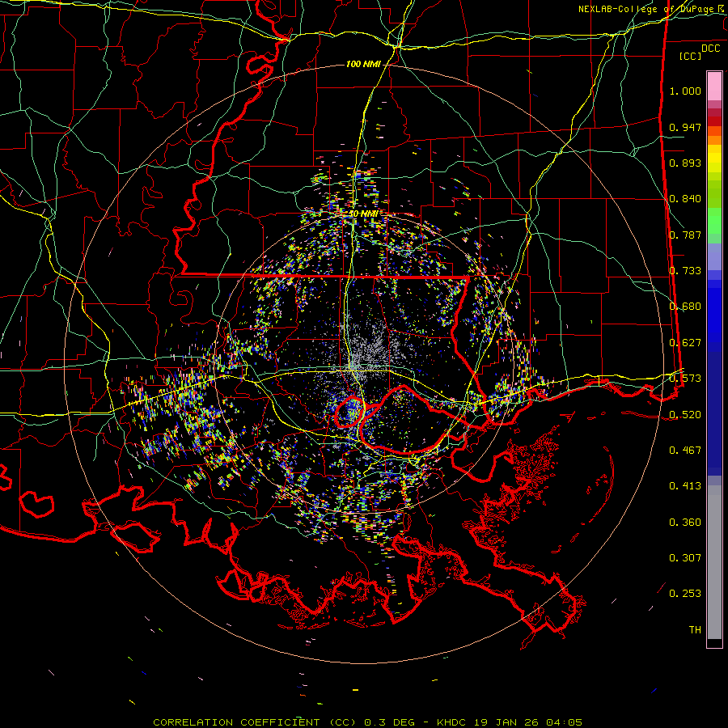Select the DCC label above the color scale
This screenshot has height=728, width=728.
(x=710, y=49)
